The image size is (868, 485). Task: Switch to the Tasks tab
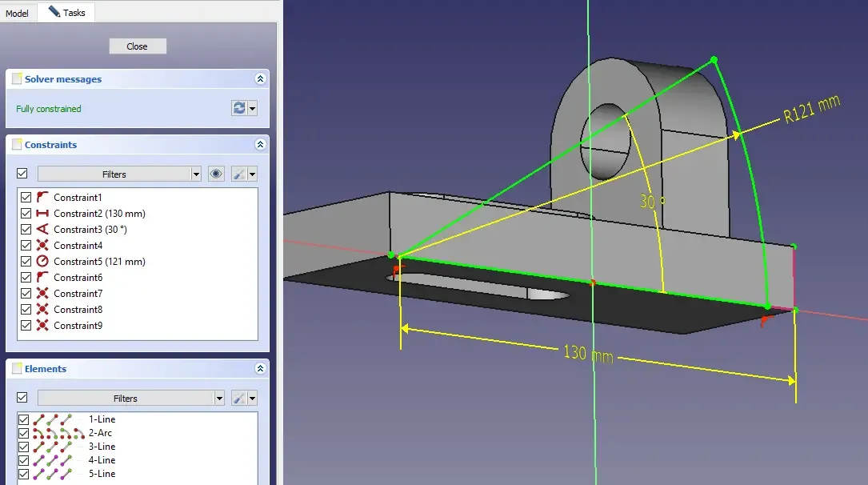tap(66, 12)
